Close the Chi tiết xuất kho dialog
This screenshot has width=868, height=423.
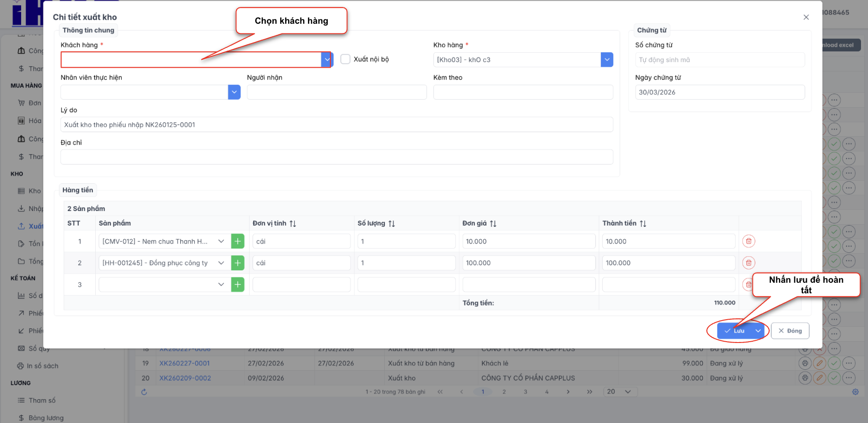point(806,17)
